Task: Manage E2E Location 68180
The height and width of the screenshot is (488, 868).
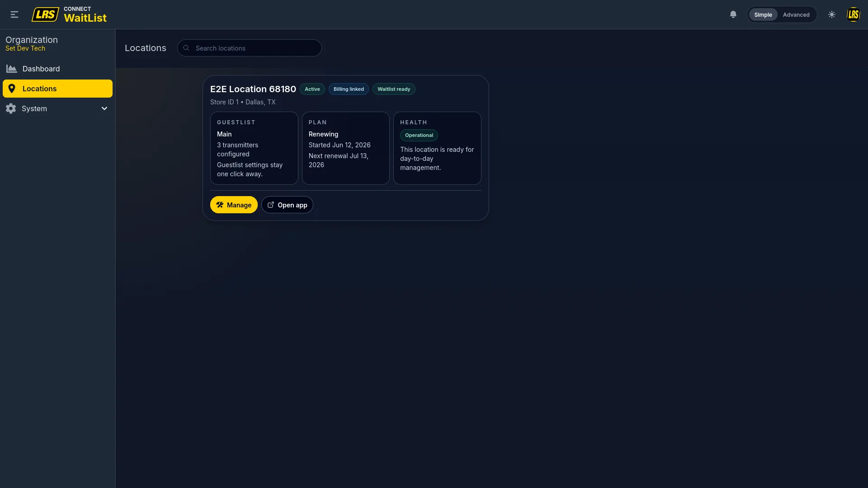Action: pyautogui.click(x=234, y=205)
